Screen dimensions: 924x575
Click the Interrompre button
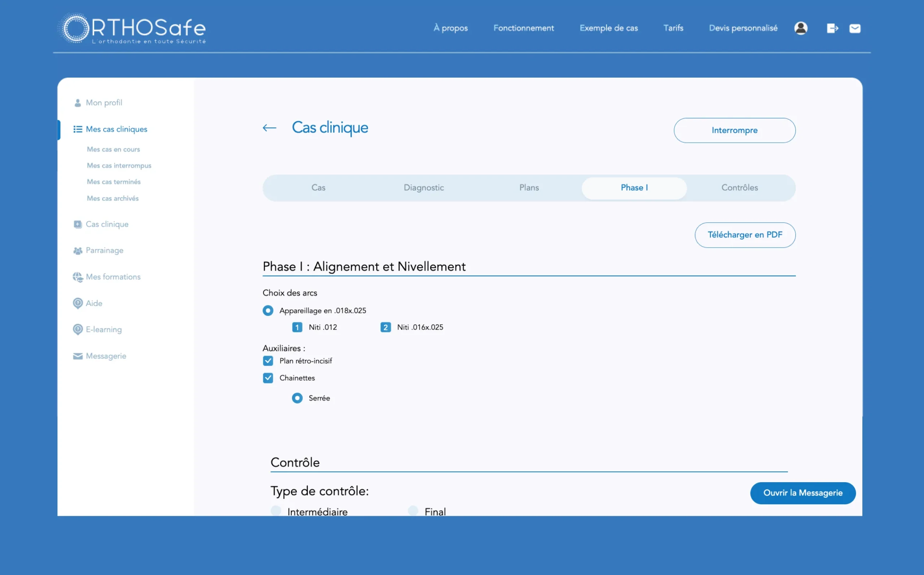pos(734,130)
